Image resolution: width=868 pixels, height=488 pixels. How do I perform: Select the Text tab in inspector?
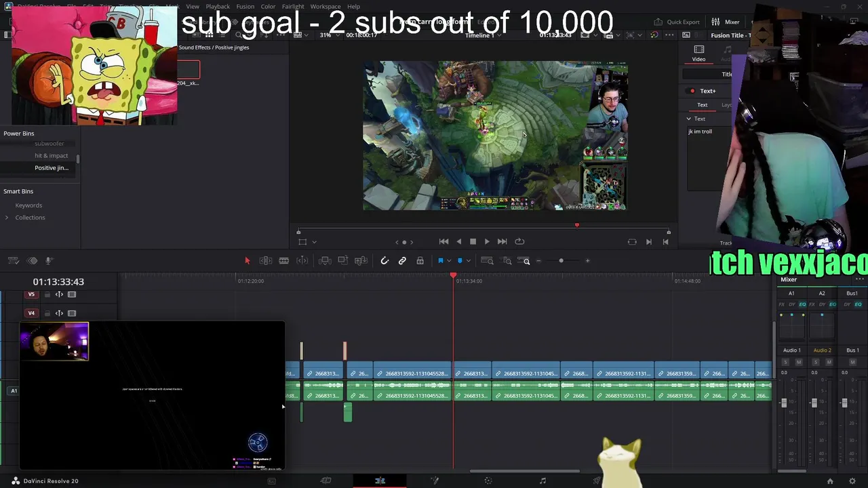pos(703,105)
